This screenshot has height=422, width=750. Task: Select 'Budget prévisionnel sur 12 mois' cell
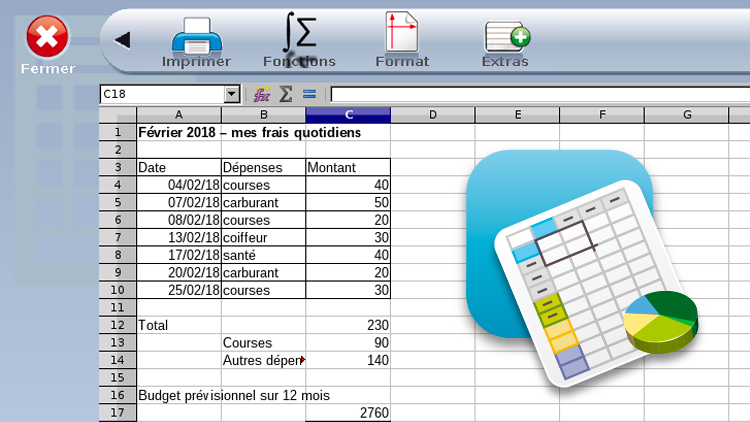click(x=234, y=395)
